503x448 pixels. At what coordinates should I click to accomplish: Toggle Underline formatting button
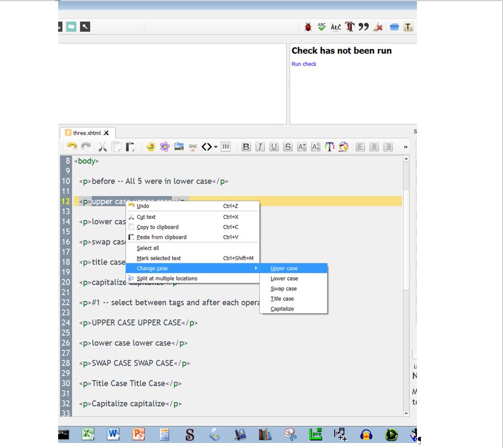tap(274, 147)
